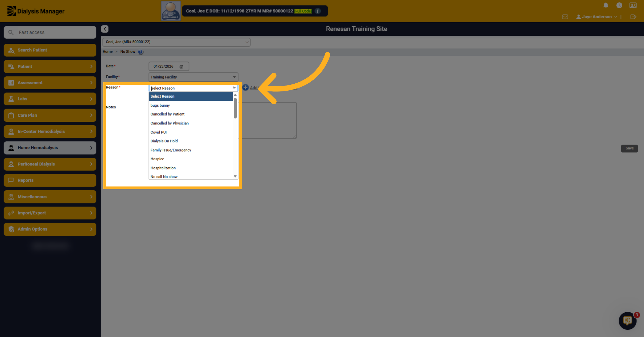644x337 pixels.
Task: Open the Jaye Anderson user menu
Action: point(597,17)
